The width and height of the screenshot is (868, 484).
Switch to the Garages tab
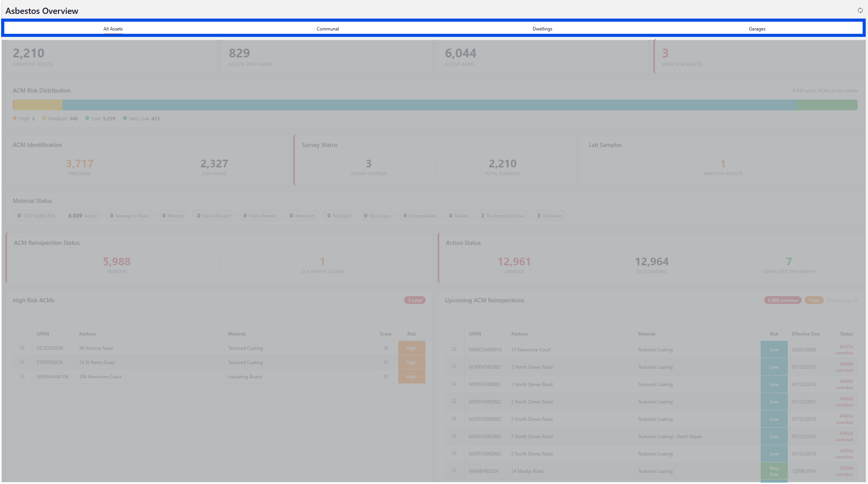[x=757, y=29]
